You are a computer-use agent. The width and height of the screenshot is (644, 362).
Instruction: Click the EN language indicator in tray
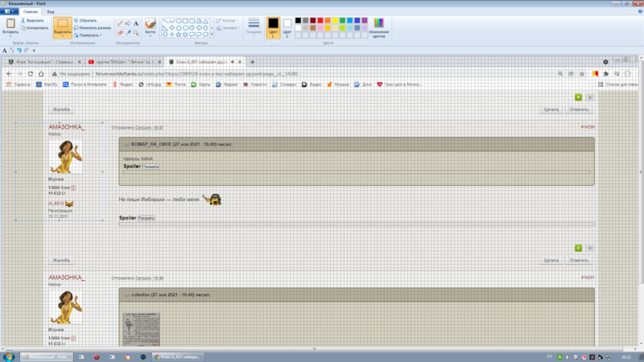point(550,356)
